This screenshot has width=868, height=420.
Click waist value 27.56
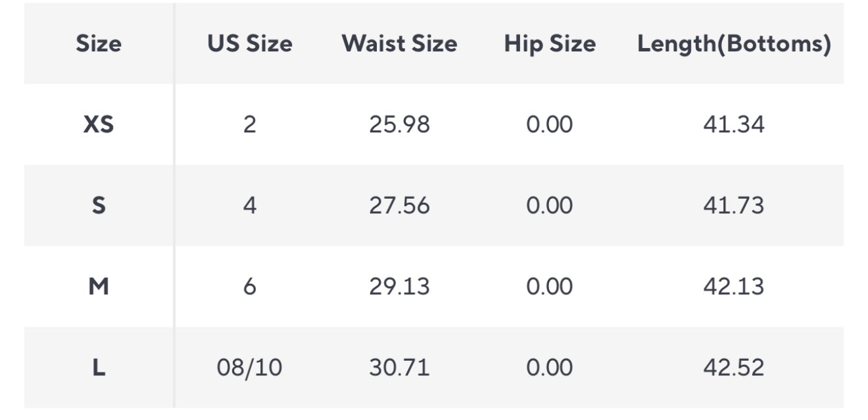point(399,205)
